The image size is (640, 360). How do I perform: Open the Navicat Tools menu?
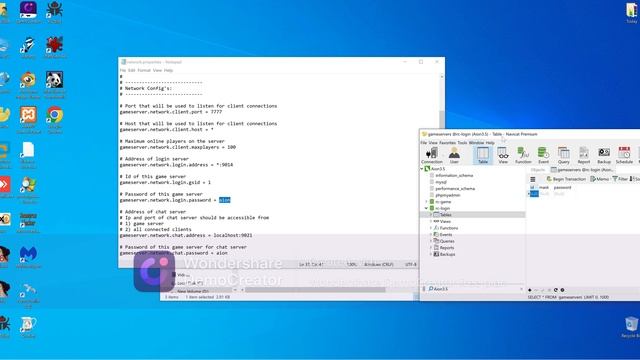coord(462,143)
